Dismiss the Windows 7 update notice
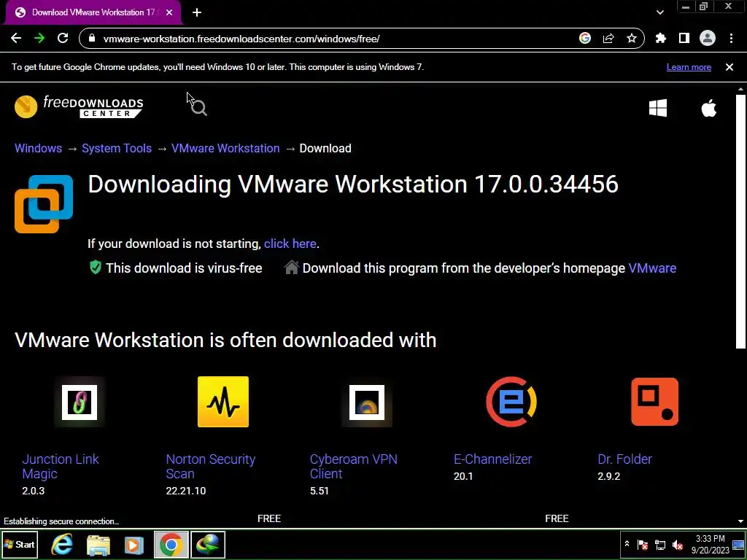Screen dimensions: 747x560 click(x=729, y=67)
